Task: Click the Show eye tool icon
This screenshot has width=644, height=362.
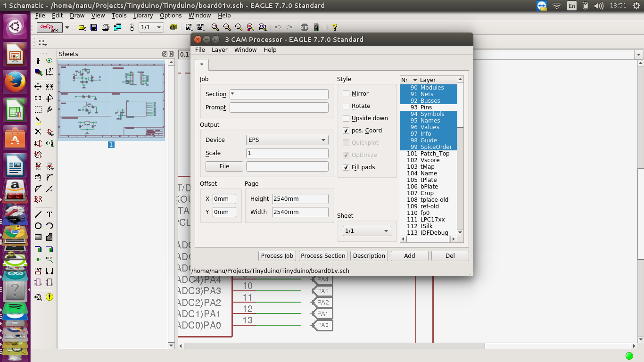Action: pos(50,61)
